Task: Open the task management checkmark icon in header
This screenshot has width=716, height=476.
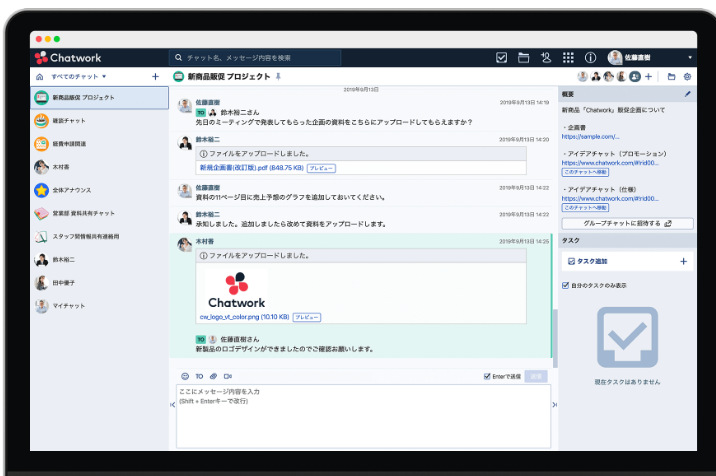Action: point(501,58)
